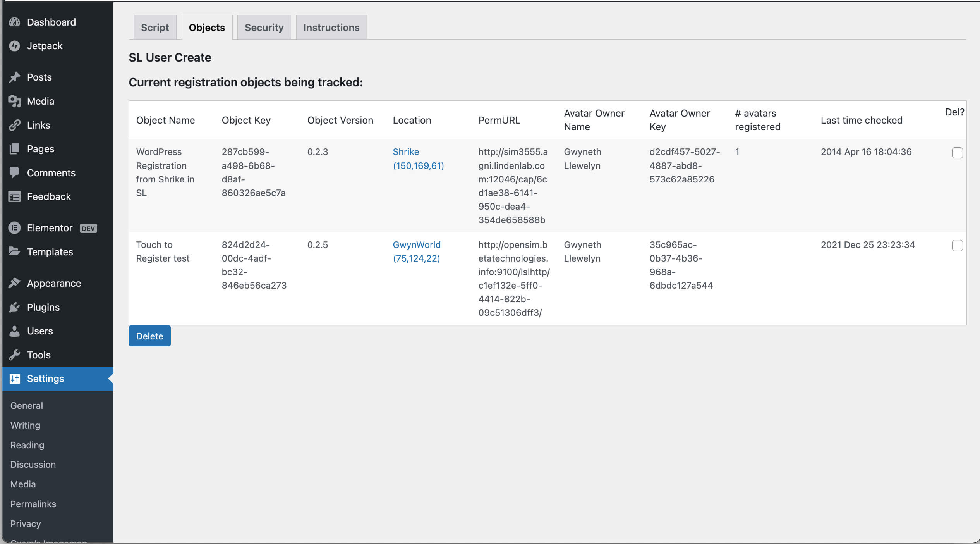This screenshot has height=544, width=980.
Task: Open Tools menu label
Action: click(x=39, y=355)
